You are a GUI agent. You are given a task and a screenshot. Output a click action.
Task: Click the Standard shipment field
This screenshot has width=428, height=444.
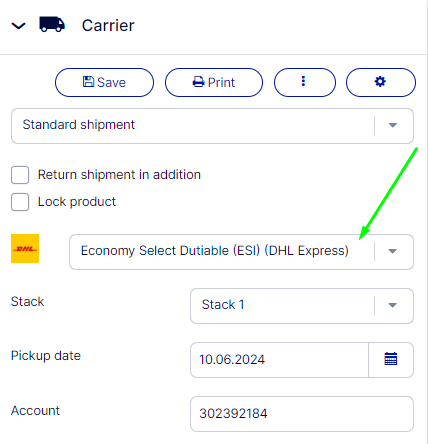click(x=212, y=126)
